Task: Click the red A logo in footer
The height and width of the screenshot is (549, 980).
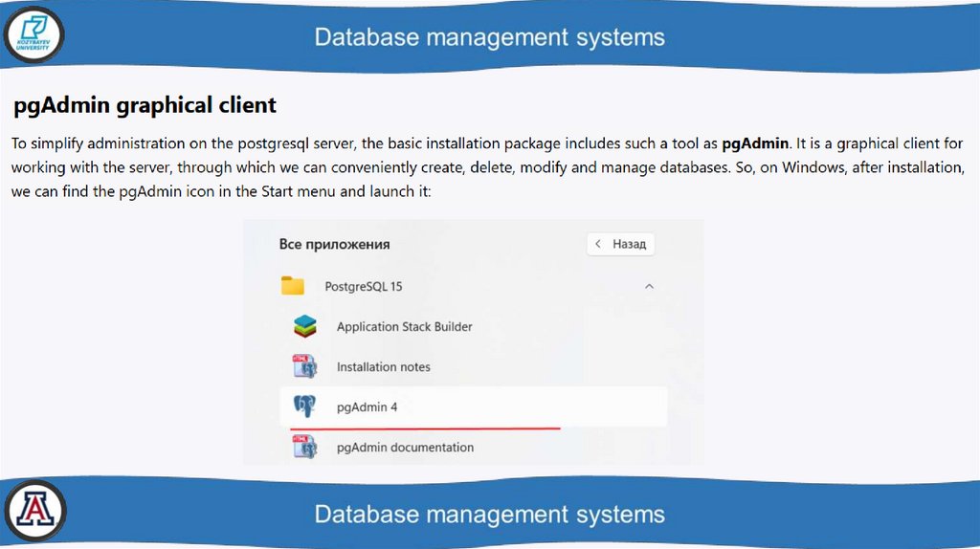Action: [34, 511]
